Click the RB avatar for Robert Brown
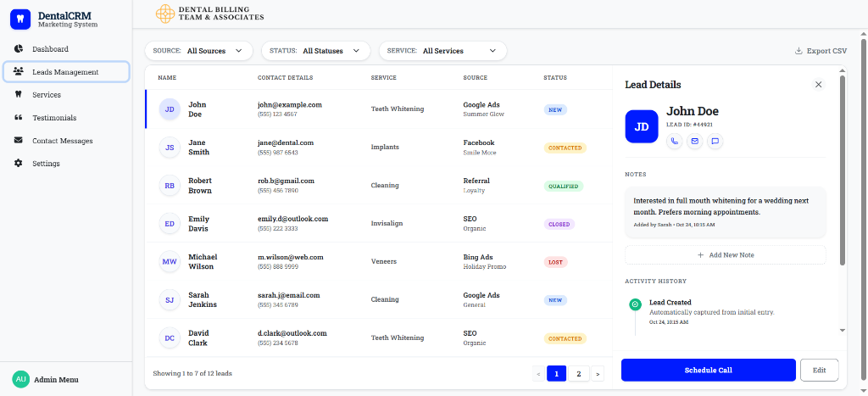 170,186
